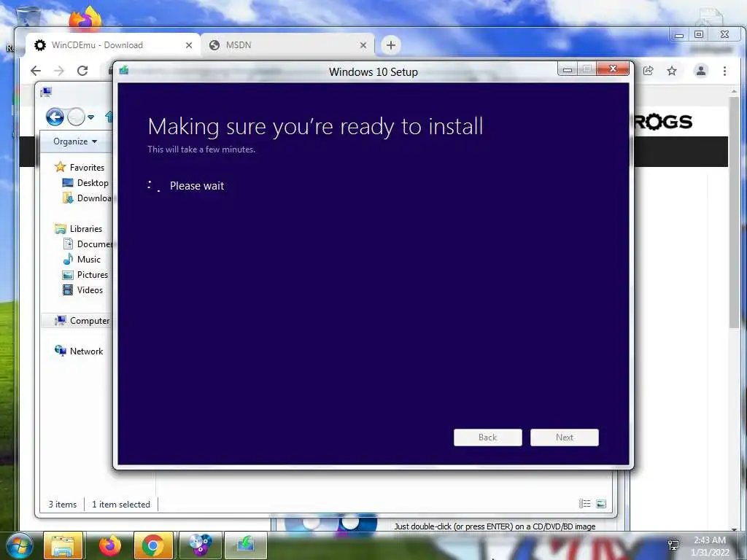This screenshot has width=747, height=560.
Task: Switch to the WinCDEmu - Download tab
Action: coord(112,45)
